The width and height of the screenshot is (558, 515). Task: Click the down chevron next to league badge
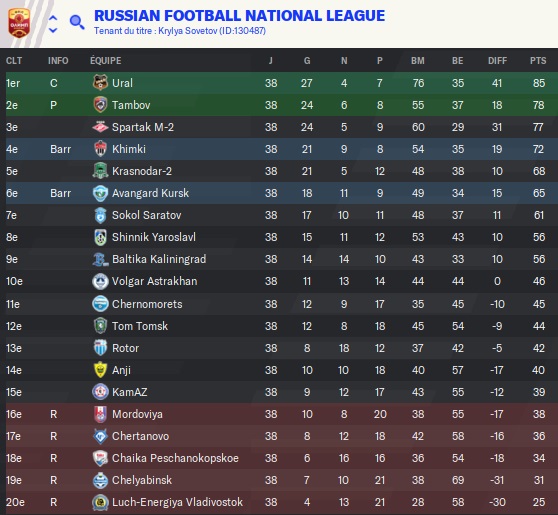(x=53, y=30)
